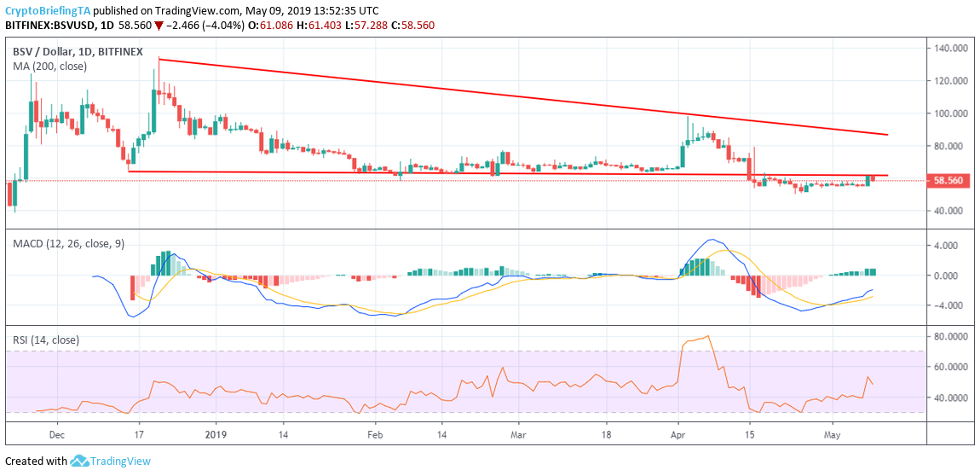
Task: Click the 58.560 current price tag
Action: pyautogui.click(x=948, y=181)
